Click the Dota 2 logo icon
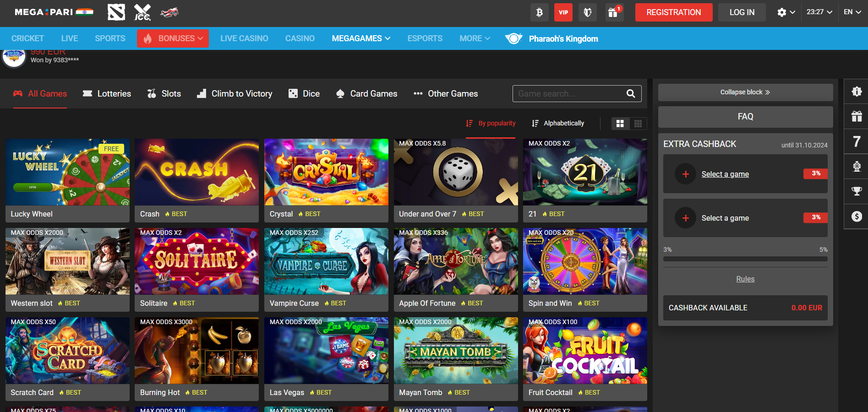 [x=116, y=12]
